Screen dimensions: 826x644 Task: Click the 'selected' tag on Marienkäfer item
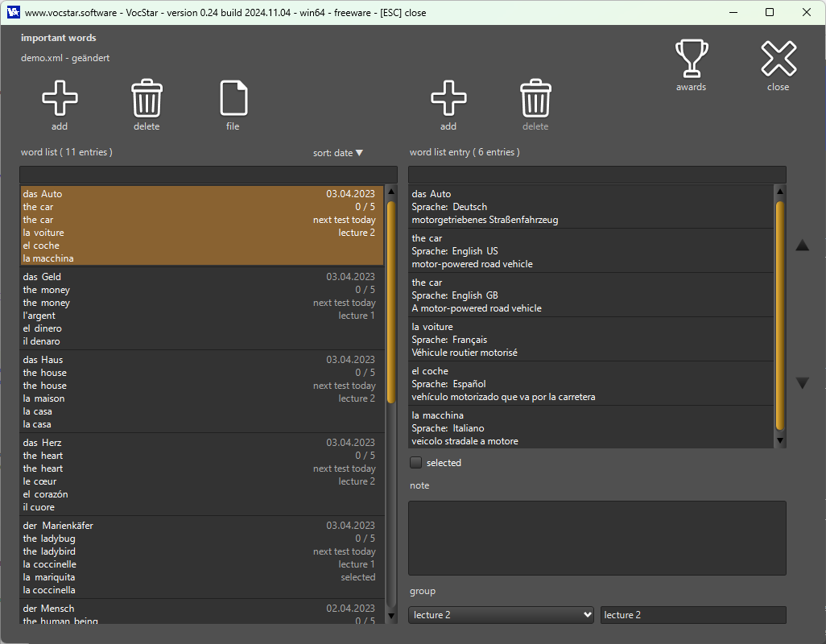[358, 577]
